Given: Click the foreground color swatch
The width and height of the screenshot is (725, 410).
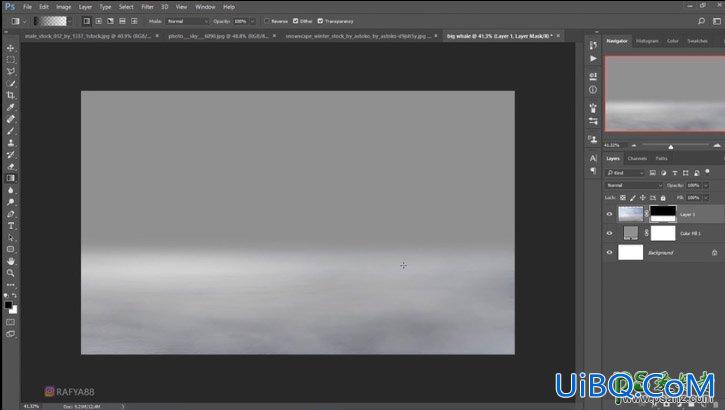Looking at the screenshot, I should 8,305.
